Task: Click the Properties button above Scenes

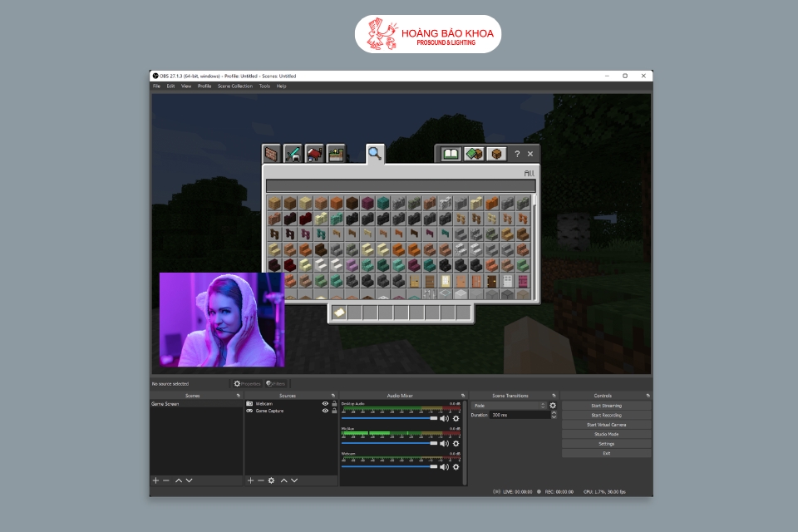Action: coord(247,384)
